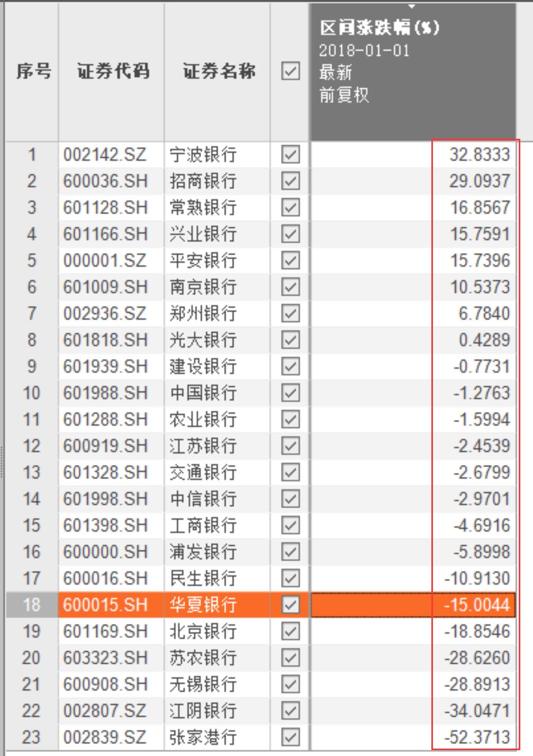Image resolution: width=533 pixels, height=756 pixels.
Task: Click the name 苏农银行
Action: [203, 658]
